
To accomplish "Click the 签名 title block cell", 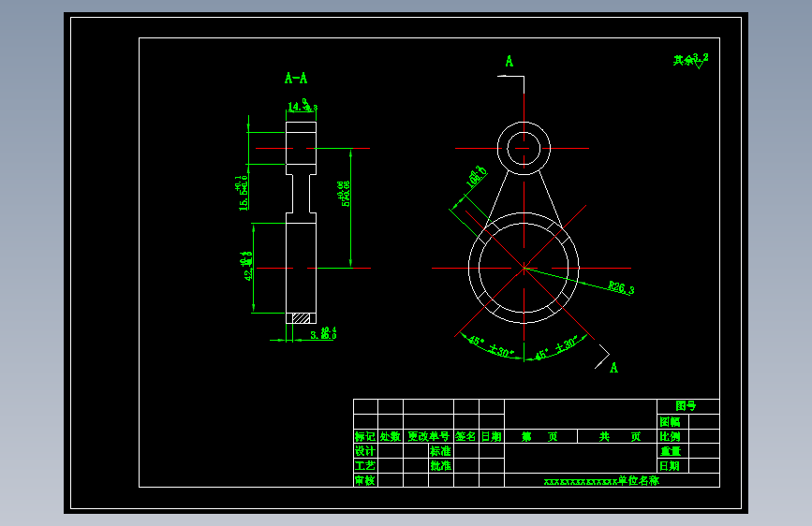I will 466,436.
